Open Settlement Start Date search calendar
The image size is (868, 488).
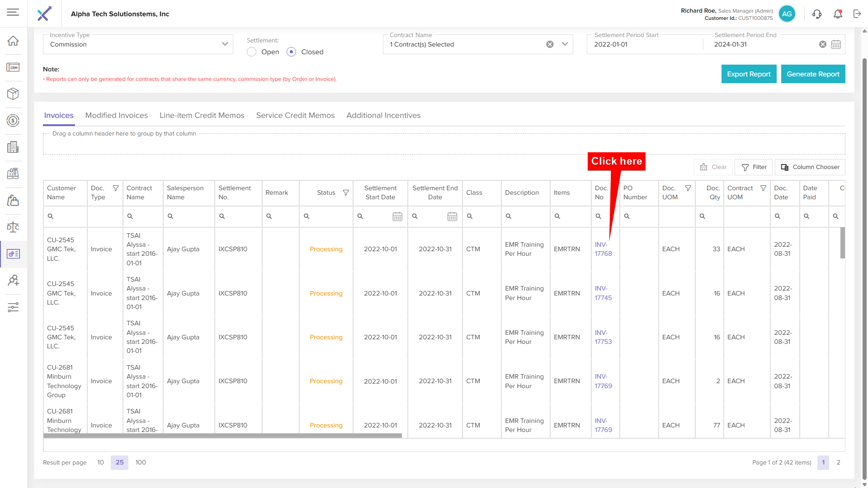(397, 216)
